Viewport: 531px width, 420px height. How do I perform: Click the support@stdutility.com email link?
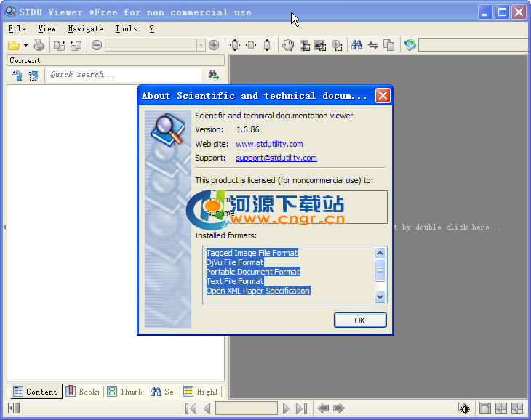point(276,158)
